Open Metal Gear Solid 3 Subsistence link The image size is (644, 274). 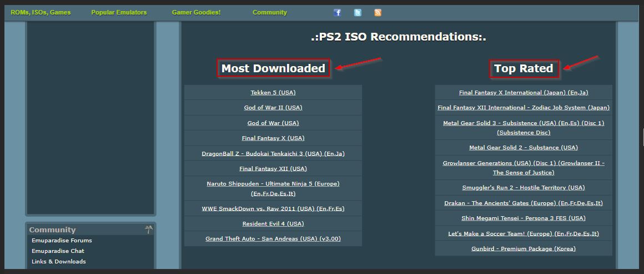click(x=524, y=127)
